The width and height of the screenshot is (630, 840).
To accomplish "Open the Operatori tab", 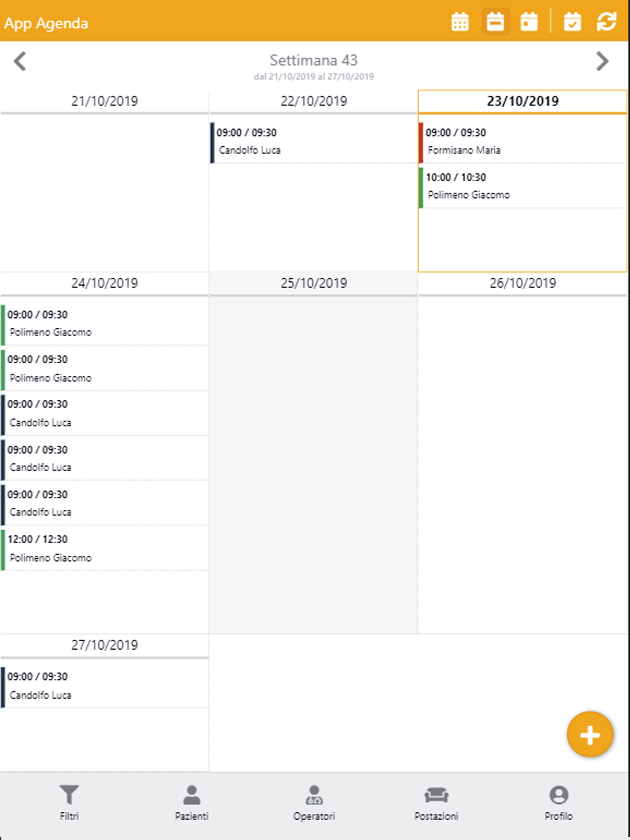I will point(314,803).
